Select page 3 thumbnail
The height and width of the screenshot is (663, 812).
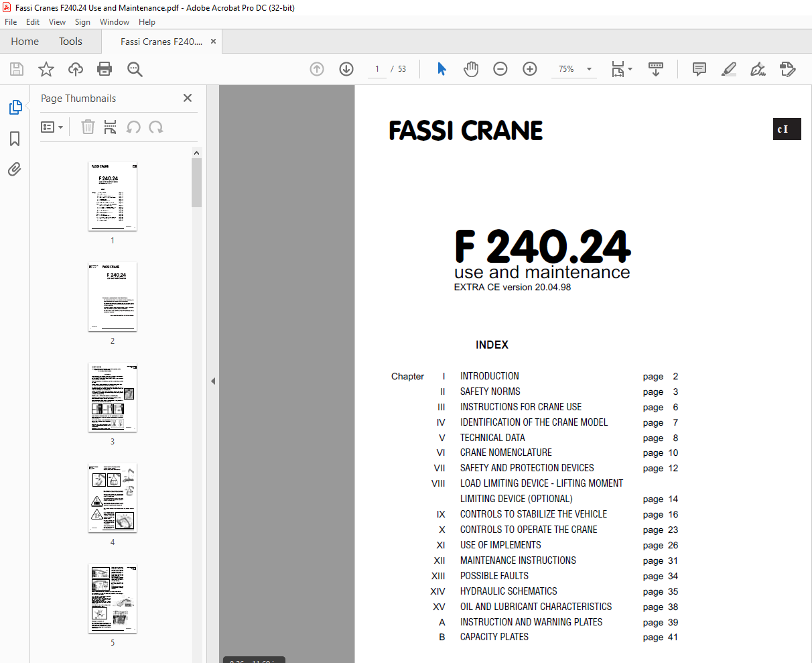tap(113, 398)
